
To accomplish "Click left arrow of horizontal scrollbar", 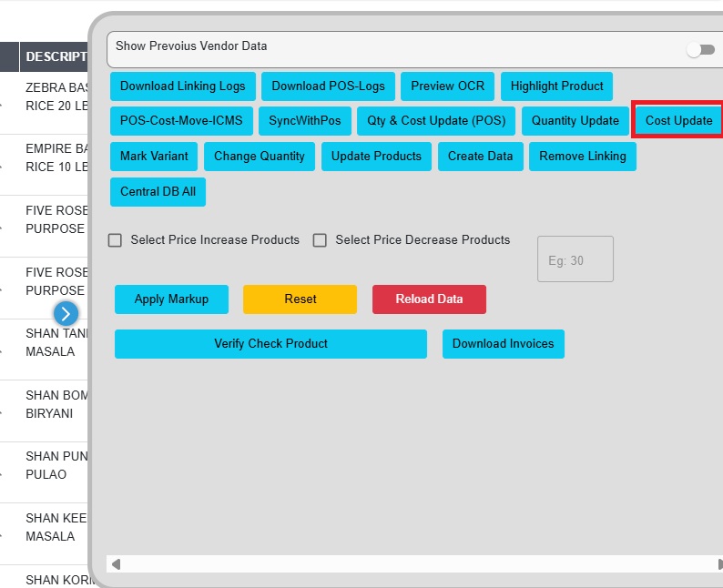I will [x=117, y=564].
